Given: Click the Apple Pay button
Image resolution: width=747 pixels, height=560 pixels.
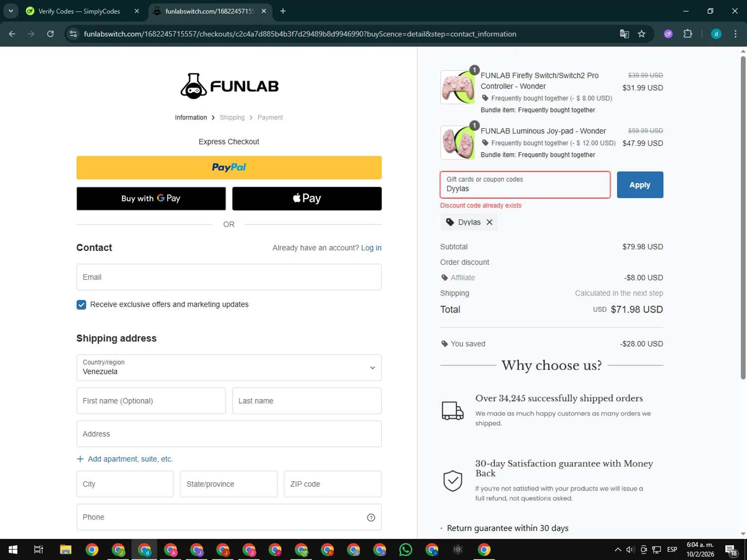Looking at the screenshot, I should pyautogui.click(x=307, y=199).
